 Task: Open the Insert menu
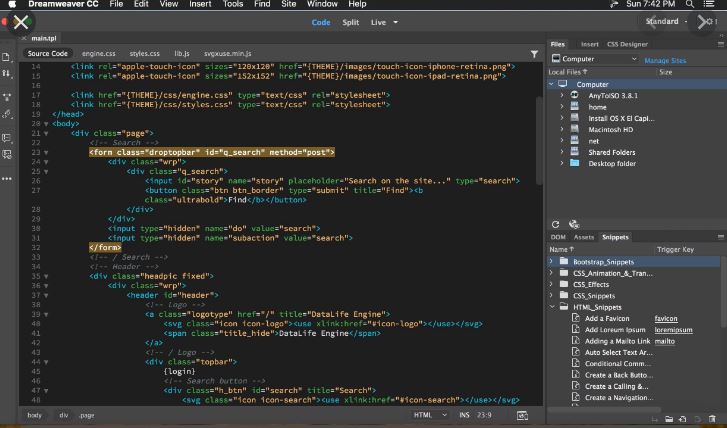(x=200, y=4)
